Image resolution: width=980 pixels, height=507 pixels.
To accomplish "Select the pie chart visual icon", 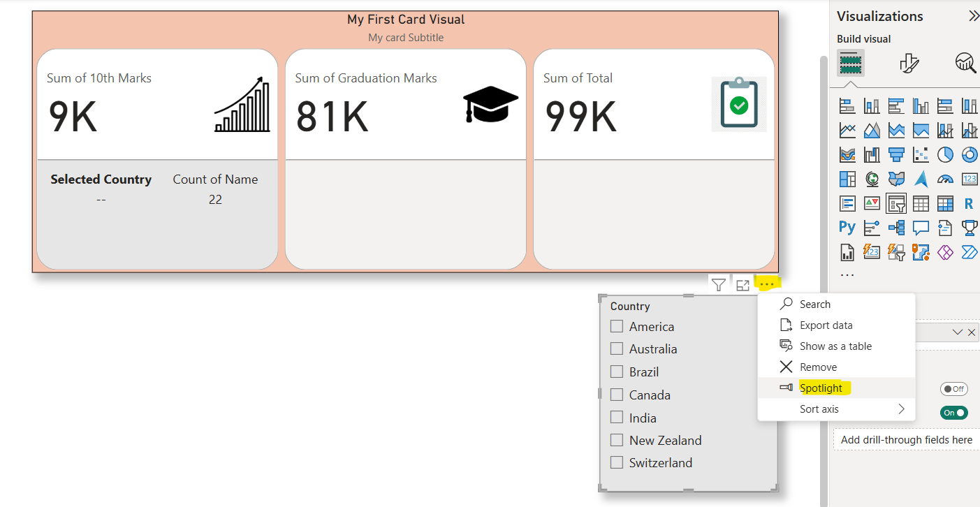I will click(x=945, y=154).
